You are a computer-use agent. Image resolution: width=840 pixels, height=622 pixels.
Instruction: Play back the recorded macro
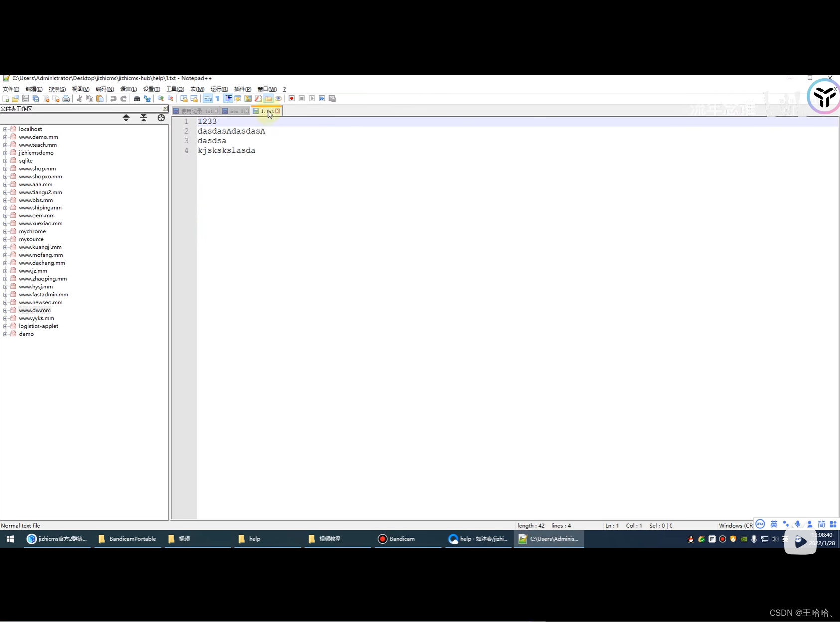tap(312, 98)
